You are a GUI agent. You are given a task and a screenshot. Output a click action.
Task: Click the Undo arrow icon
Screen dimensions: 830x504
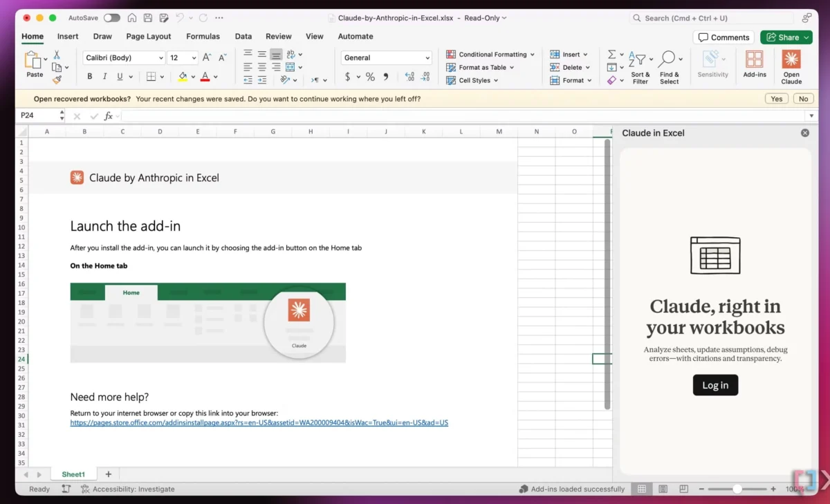click(180, 18)
